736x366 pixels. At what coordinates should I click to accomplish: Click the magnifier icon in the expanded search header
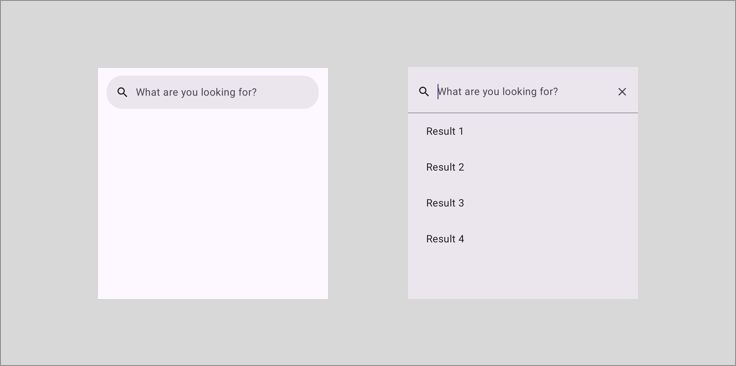tap(423, 92)
